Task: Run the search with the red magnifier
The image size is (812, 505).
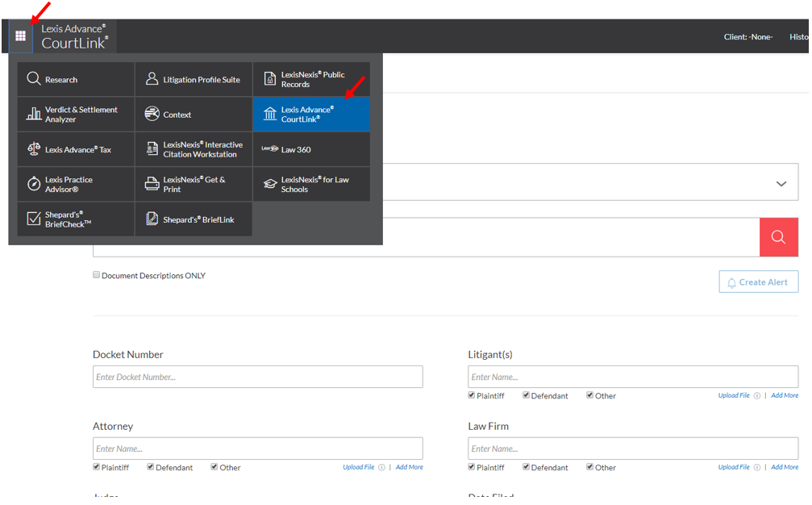Action: [x=778, y=236]
